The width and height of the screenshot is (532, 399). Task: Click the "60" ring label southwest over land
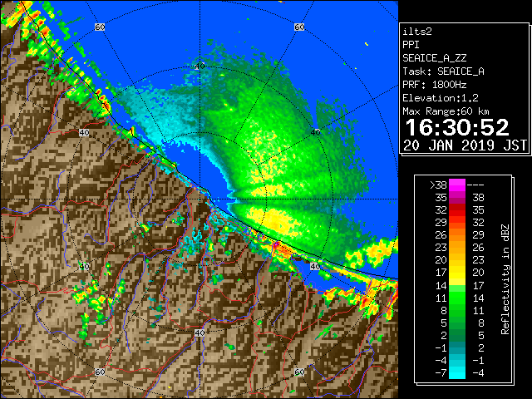coord(100,372)
